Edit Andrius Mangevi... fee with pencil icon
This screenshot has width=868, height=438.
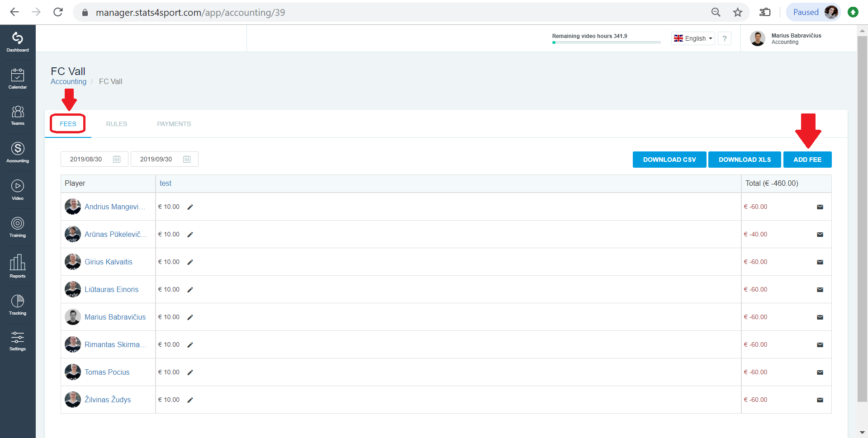click(190, 207)
